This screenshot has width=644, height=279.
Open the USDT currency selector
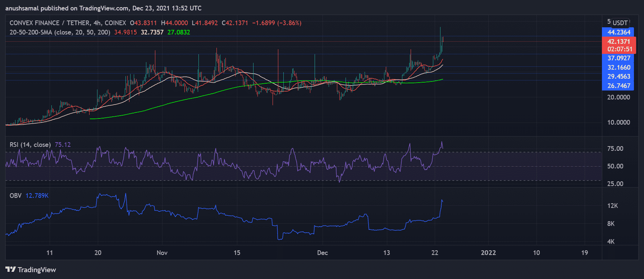pos(620,23)
